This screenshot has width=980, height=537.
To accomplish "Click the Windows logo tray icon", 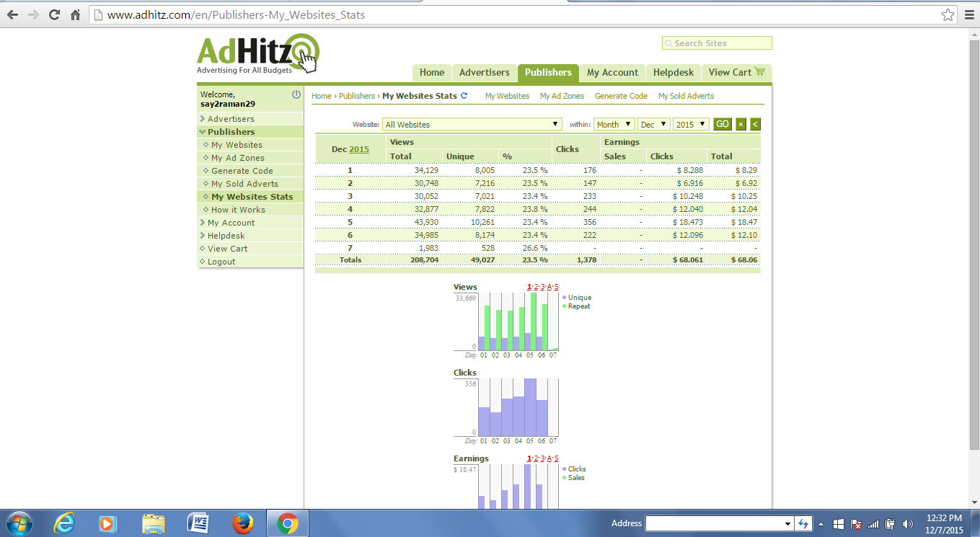I will pos(839,524).
